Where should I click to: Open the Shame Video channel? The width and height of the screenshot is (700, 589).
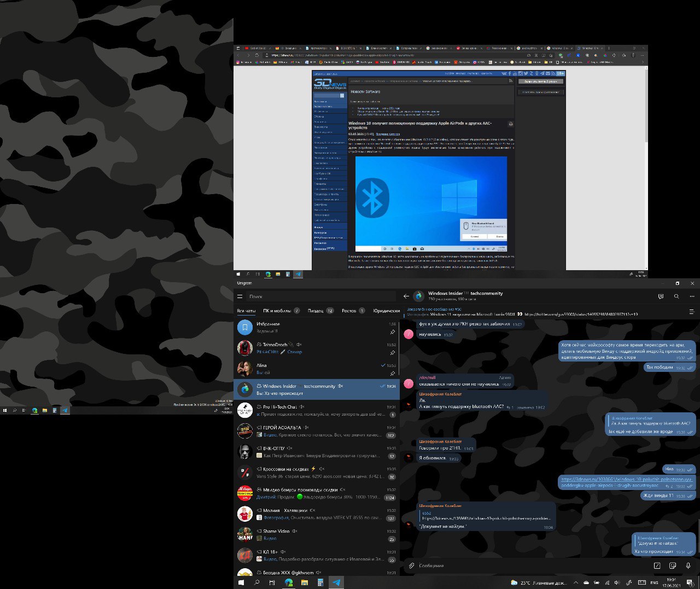(317, 535)
